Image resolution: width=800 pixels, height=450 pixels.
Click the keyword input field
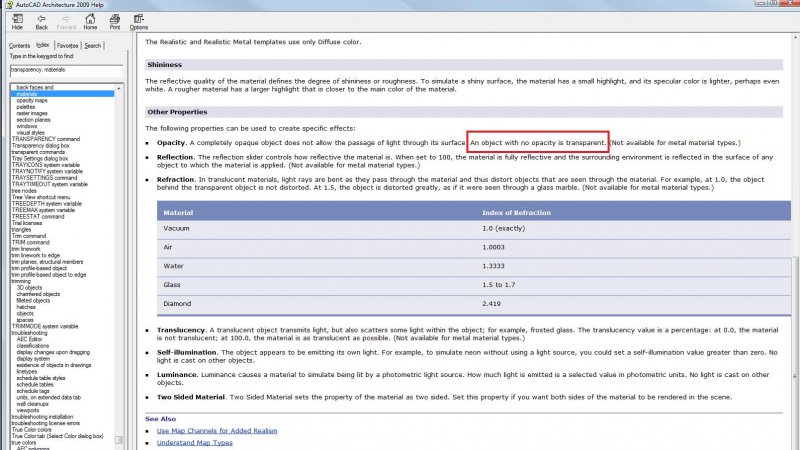(x=66, y=70)
